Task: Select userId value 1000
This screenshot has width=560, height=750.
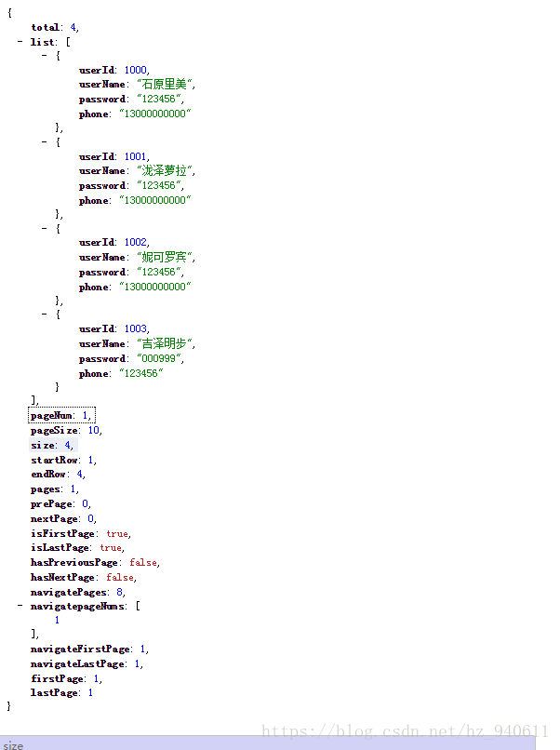Action: pos(136,70)
